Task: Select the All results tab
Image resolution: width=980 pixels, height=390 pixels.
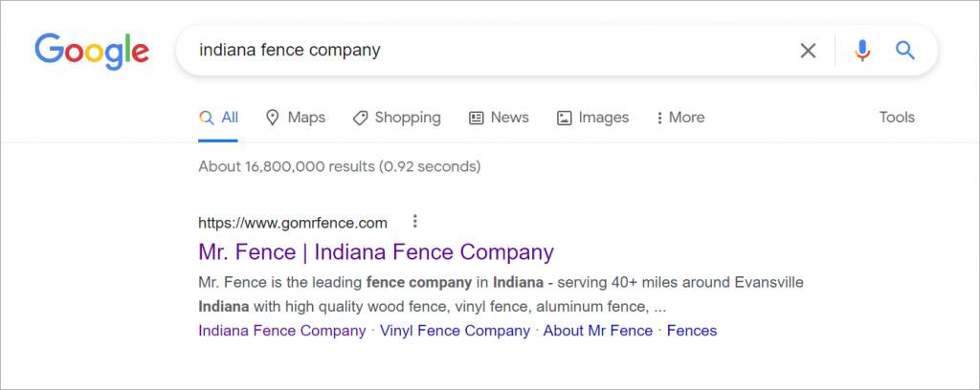Action: pyautogui.click(x=218, y=118)
